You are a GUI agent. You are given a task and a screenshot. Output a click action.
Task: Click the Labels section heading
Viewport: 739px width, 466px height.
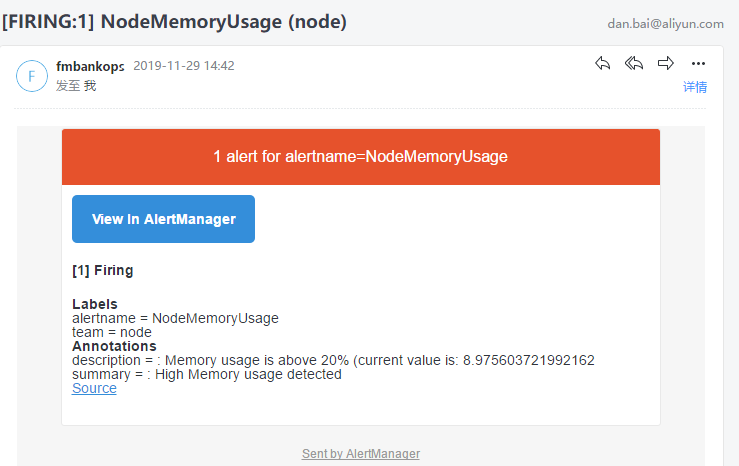click(x=95, y=304)
